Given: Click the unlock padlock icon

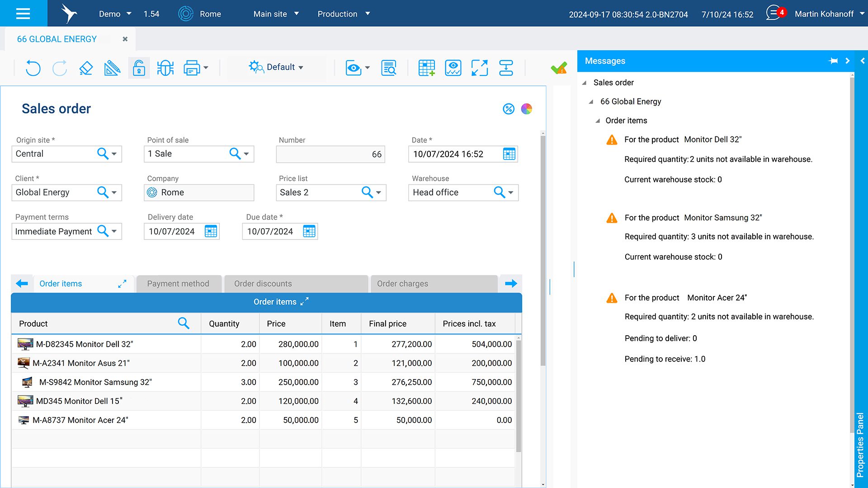Looking at the screenshot, I should [x=139, y=68].
